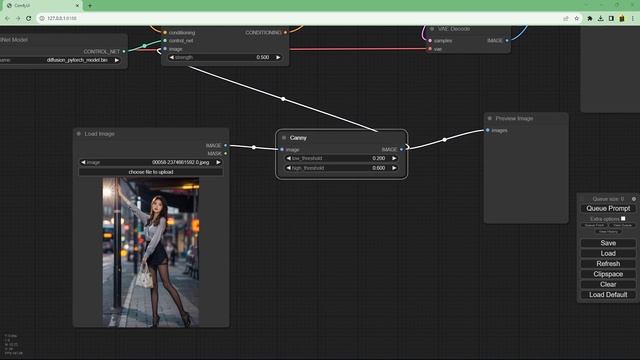Screen dimensions: 640x360
Task: Click the CONDITIONING output socket
Action: click(x=285, y=32)
